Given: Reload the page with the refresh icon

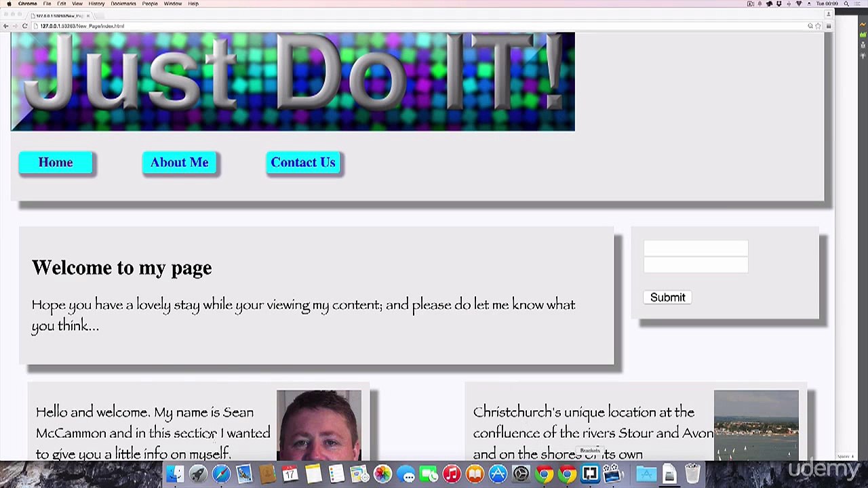Looking at the screenshot, I should pyautogui.click(x=24, y=26).
